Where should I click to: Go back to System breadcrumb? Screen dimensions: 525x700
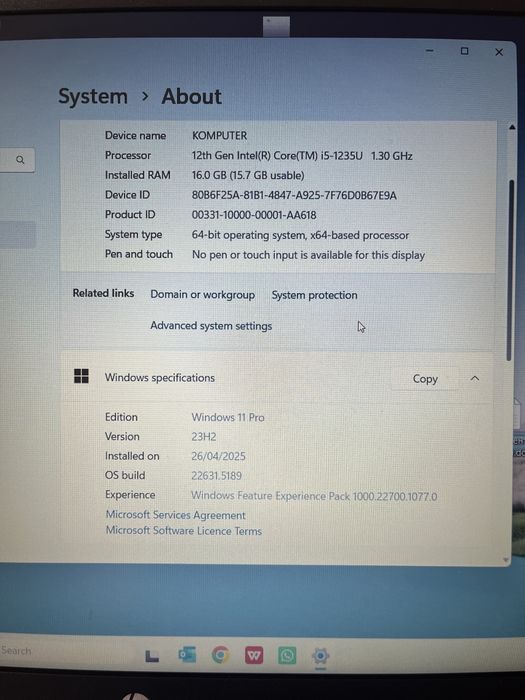click(x=93, y=97)
